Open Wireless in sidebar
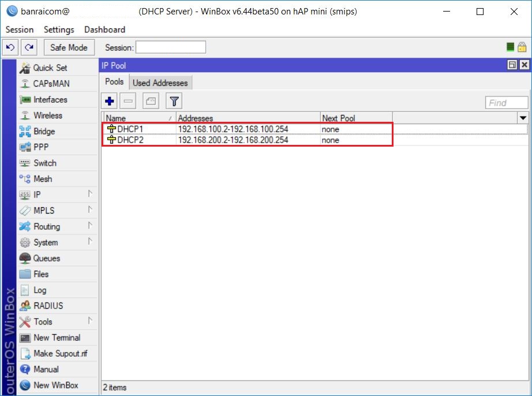The height and width of the screenshot is (396, 532). click(x=57, y=115)
